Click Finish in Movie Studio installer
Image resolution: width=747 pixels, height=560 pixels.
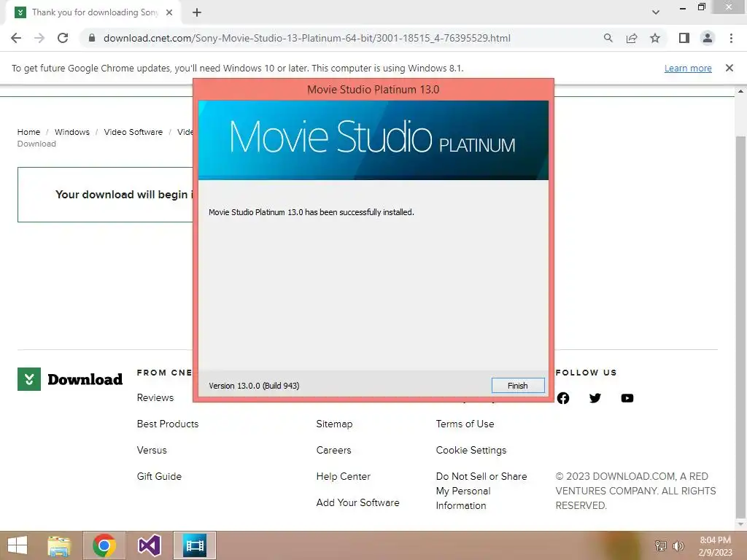pyautogui.click(x=518, y=385)
